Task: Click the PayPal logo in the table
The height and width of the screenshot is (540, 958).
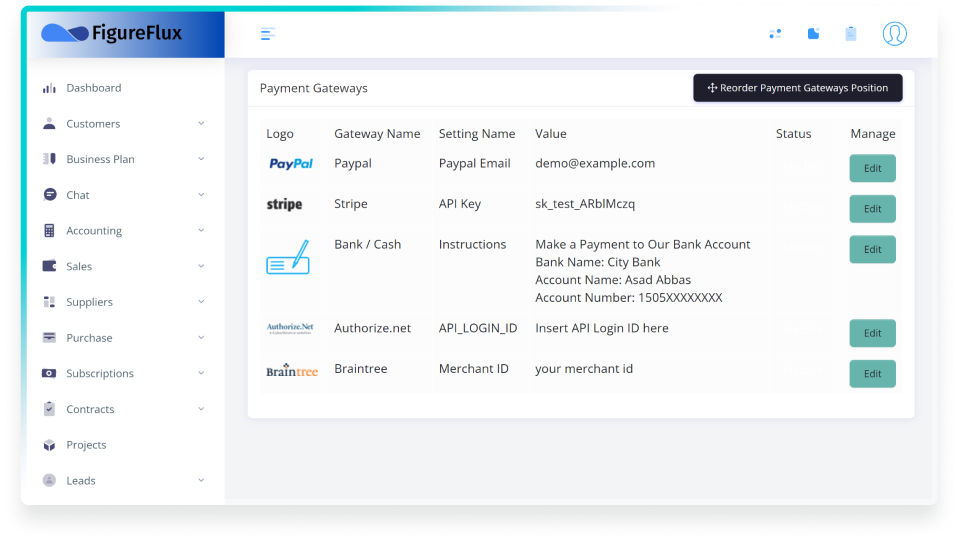Action: coord(291,163)
